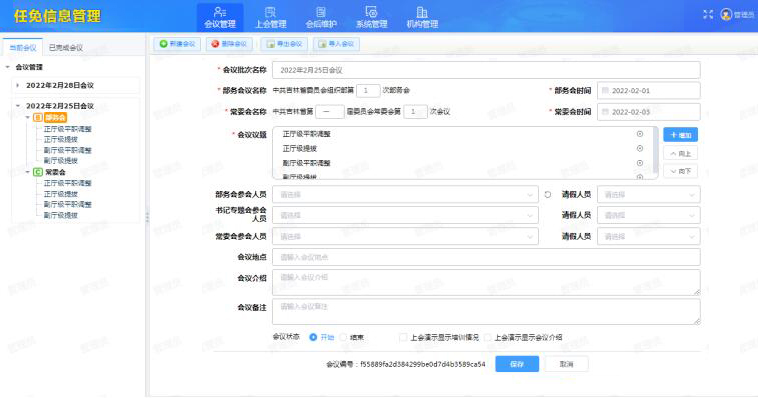Click the 部务会议名称 session number box
This screenshot has width=758, height=398.
[368, 90]
